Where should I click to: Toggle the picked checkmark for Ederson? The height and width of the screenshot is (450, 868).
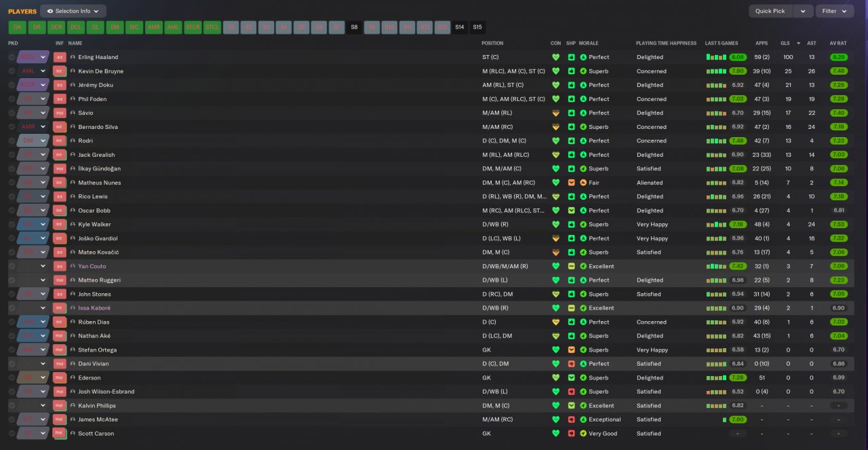coord(12,377)
